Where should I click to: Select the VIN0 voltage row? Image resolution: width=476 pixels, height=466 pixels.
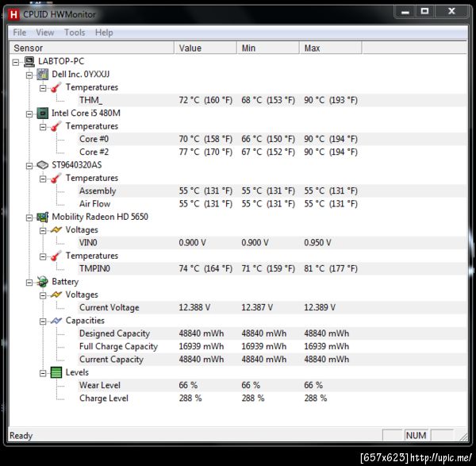tap(271, 243)
